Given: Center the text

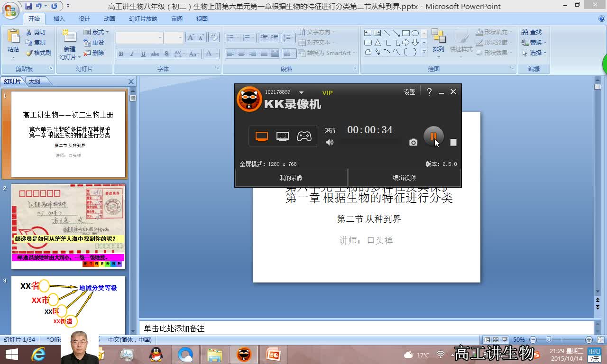Looking at the screenshot, I should pos(241,54).
